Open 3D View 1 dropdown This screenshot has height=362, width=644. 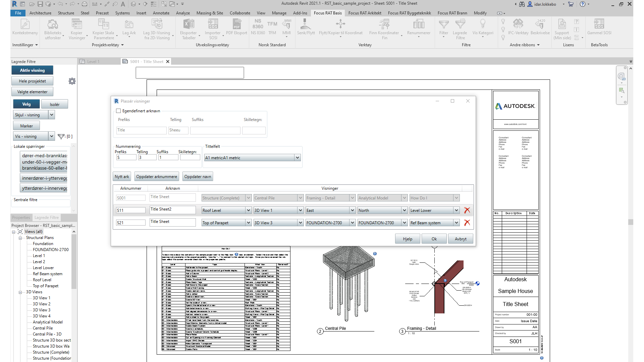[301, 210]
